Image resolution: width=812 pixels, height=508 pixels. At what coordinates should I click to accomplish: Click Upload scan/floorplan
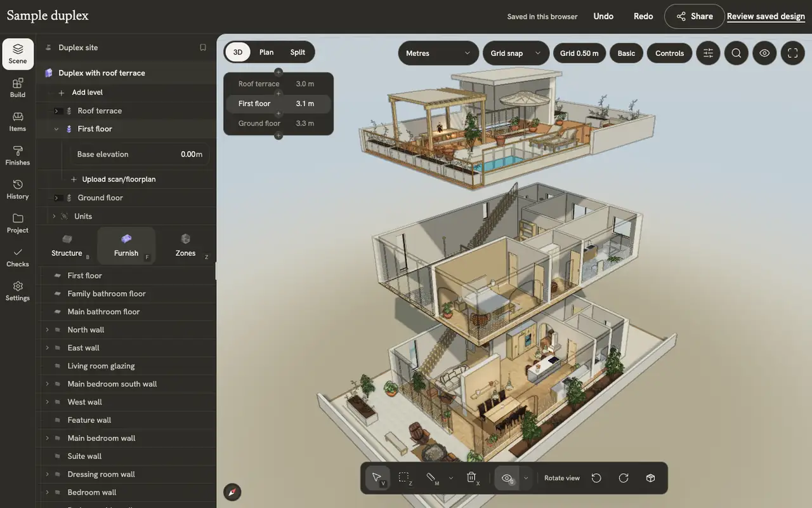[x=119, y=179]
